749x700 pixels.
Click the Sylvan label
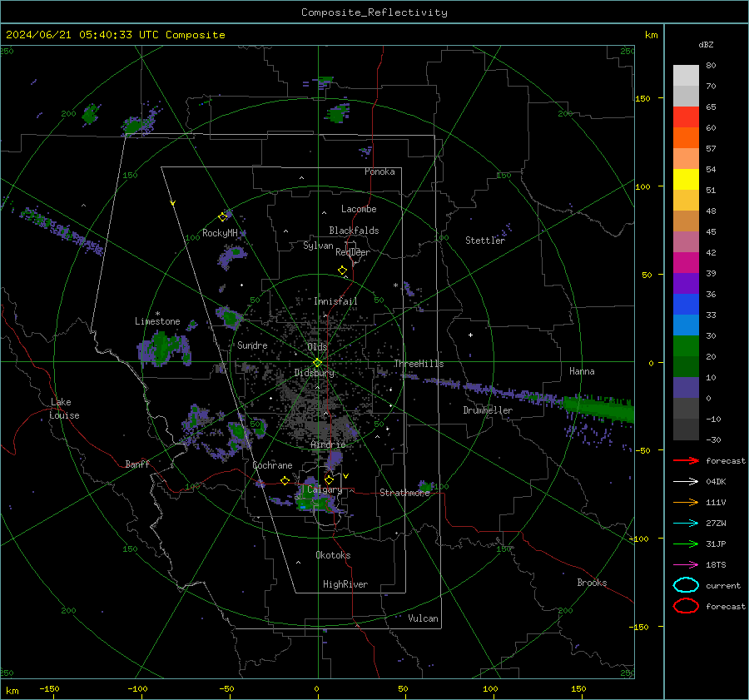pos(318,246)
